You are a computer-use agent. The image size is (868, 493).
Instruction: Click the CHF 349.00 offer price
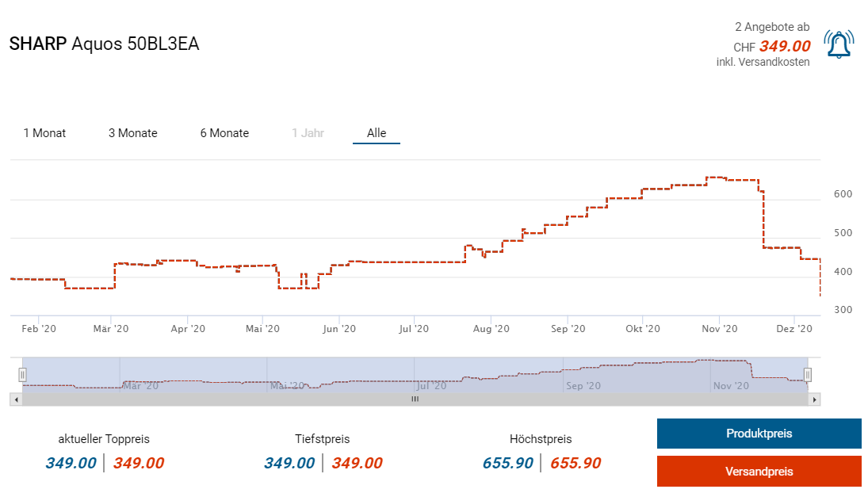784,47
